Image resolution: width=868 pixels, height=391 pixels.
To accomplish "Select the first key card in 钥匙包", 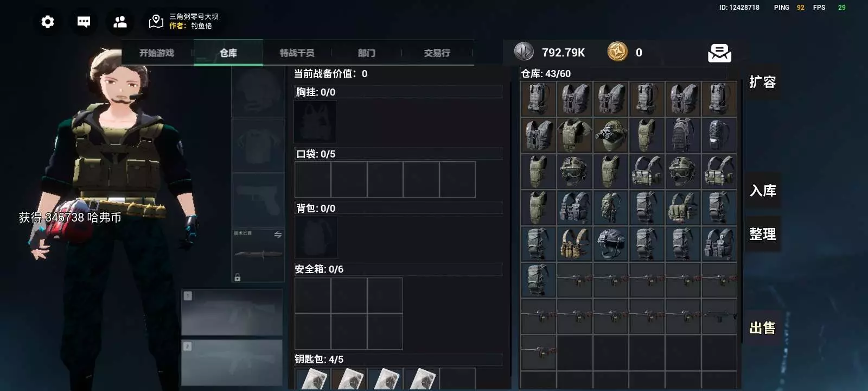I will pyautogui.click(x=313, y=379).
